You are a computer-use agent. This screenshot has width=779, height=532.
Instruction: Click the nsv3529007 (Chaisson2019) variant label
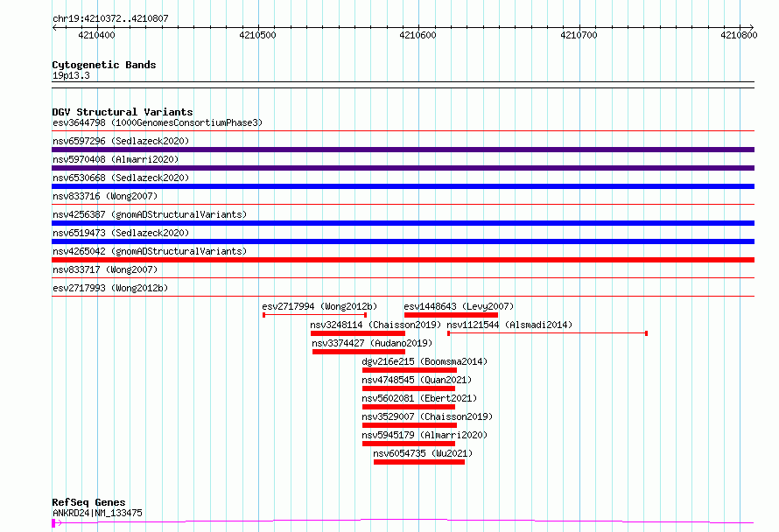pyautogui.click(x=427, y=416)
